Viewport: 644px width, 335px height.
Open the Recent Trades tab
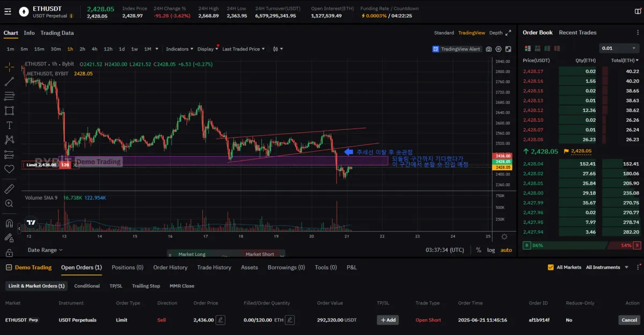[x=577, y=33]
